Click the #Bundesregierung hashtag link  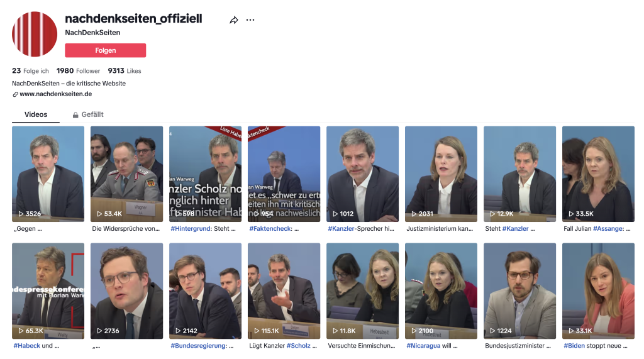[199, 346]
